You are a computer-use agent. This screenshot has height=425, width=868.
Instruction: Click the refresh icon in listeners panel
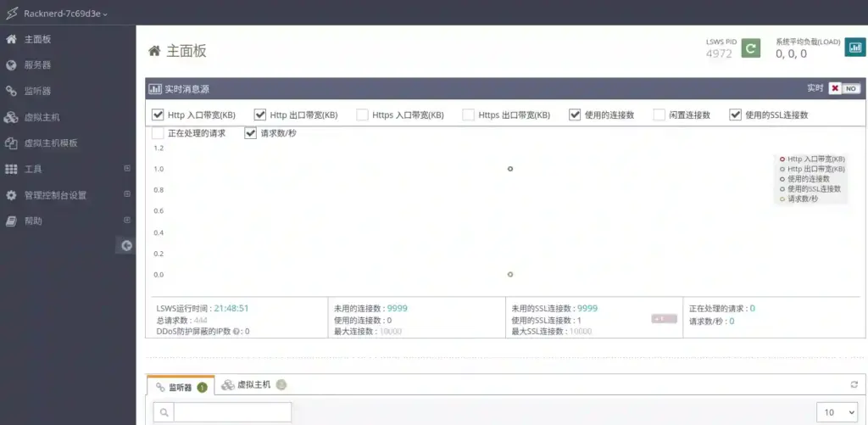854,385
